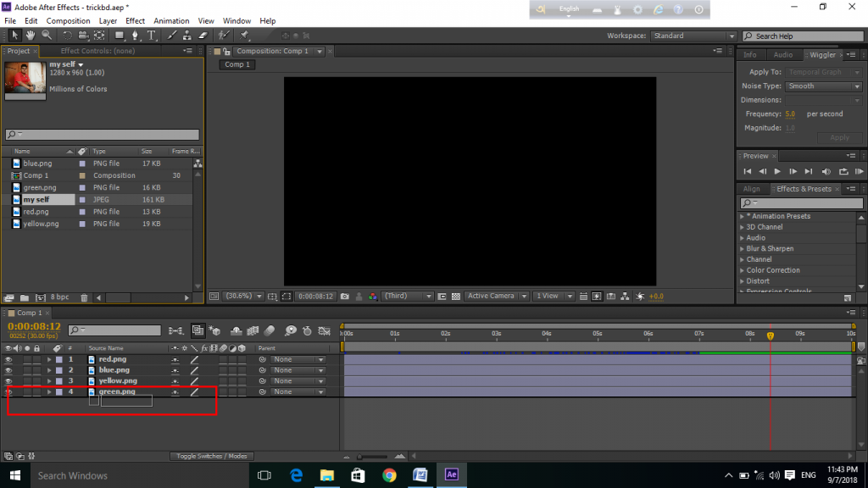Viewport: 868px width, 488px height.
Task: Select the Zoom magnifier tool
Action: click(47, 36)
